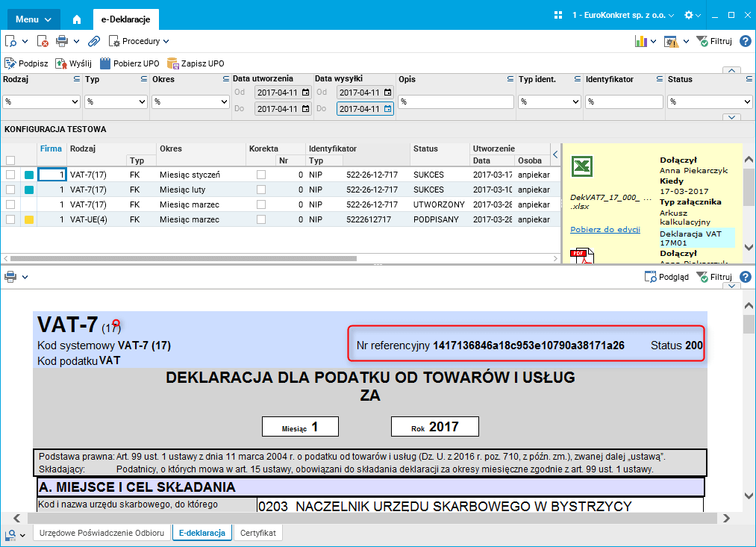Open the Procedury dropdown menu

[138, 42]
